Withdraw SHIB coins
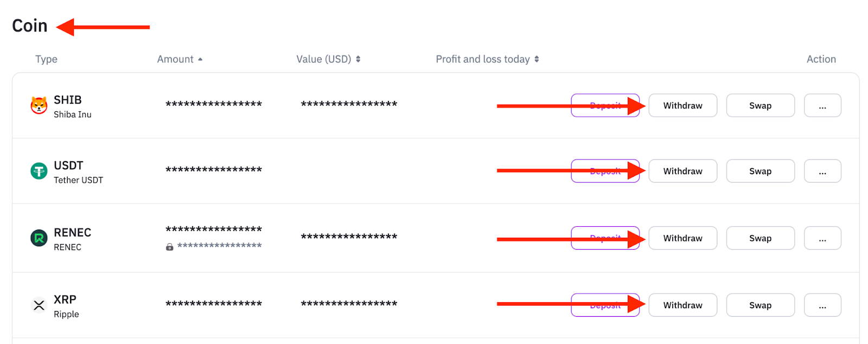 pos(682,105)
